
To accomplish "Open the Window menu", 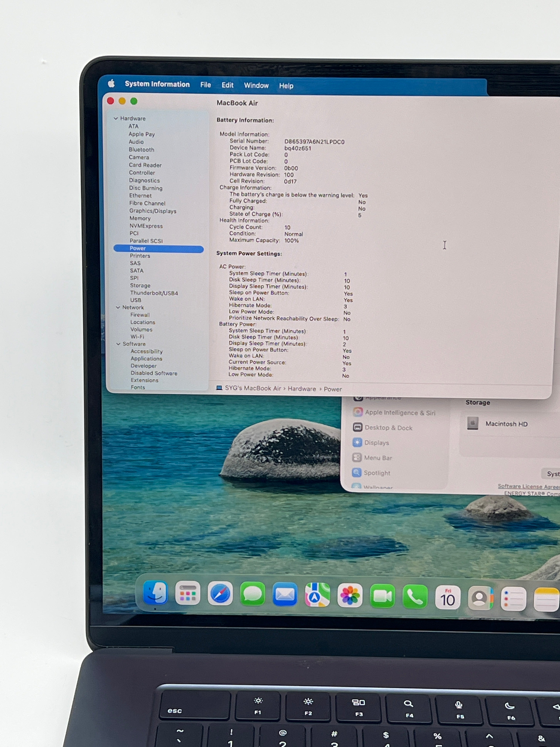I will click(256, 85).
